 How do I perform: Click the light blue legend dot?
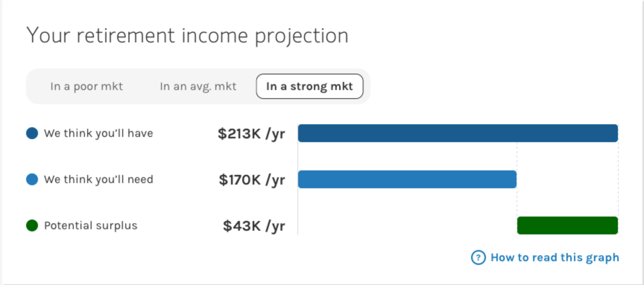click(x=32, y=179)
